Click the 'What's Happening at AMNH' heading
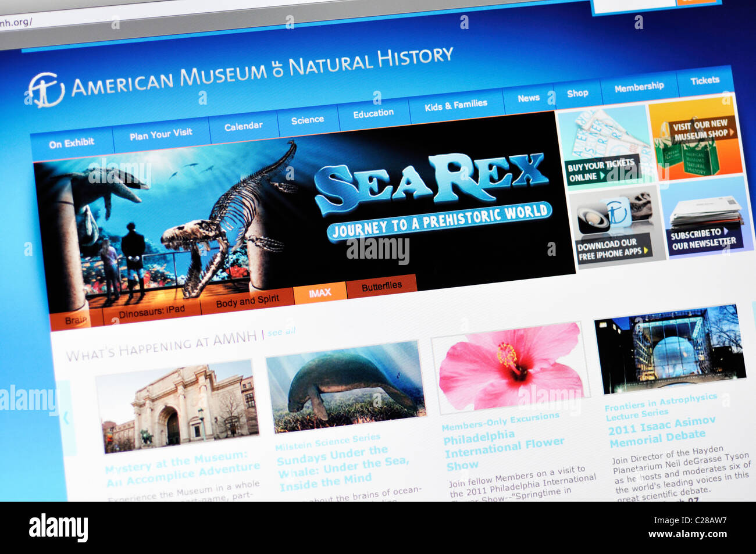This screenshot has width=756, height=554. coord(161,346)
